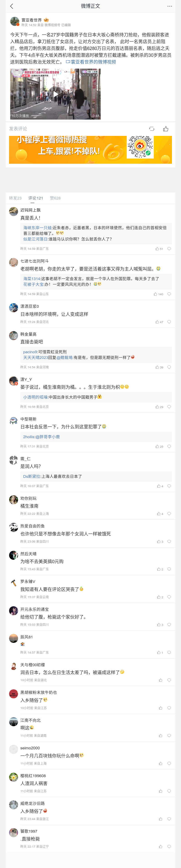
Task: Go back using the top-left arrow
Action: [x=12, y=6]
